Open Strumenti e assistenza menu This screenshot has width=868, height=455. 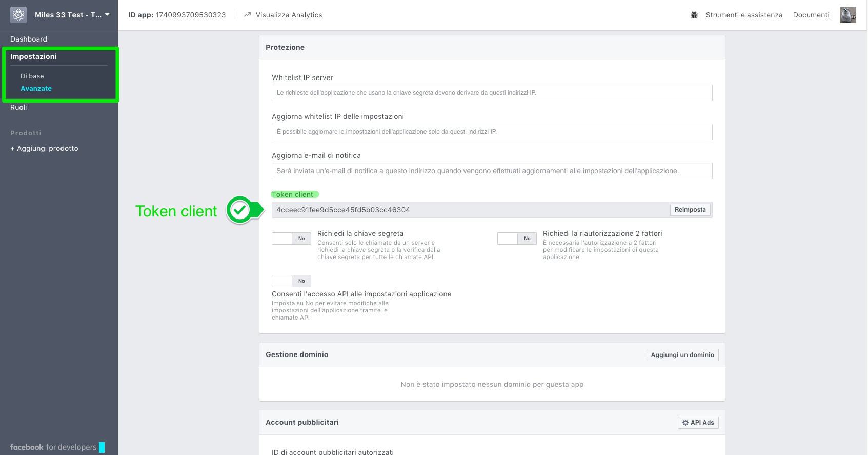[744, 15]
